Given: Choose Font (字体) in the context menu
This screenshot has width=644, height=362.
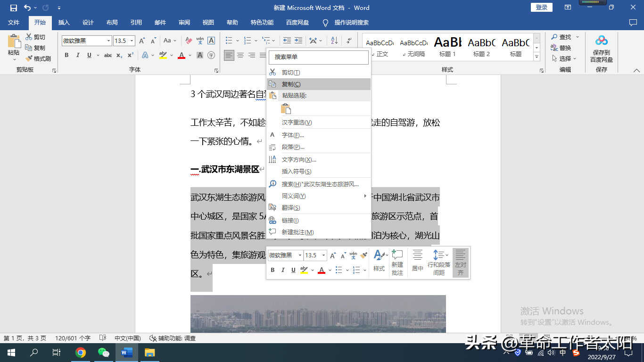Looking at the screenshot, I should (x=319, y=135).
